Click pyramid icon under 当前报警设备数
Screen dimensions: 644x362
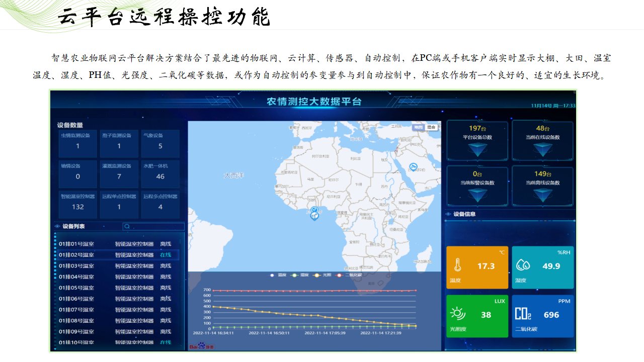click(477, 195)
